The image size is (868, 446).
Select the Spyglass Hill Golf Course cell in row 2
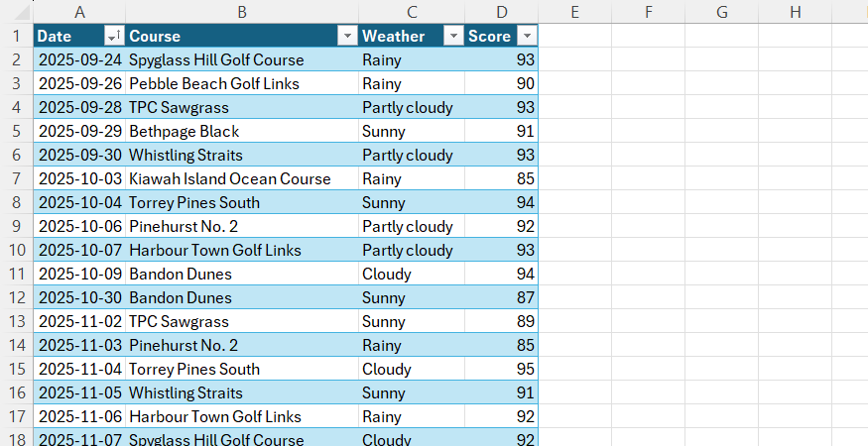(242, 59)
